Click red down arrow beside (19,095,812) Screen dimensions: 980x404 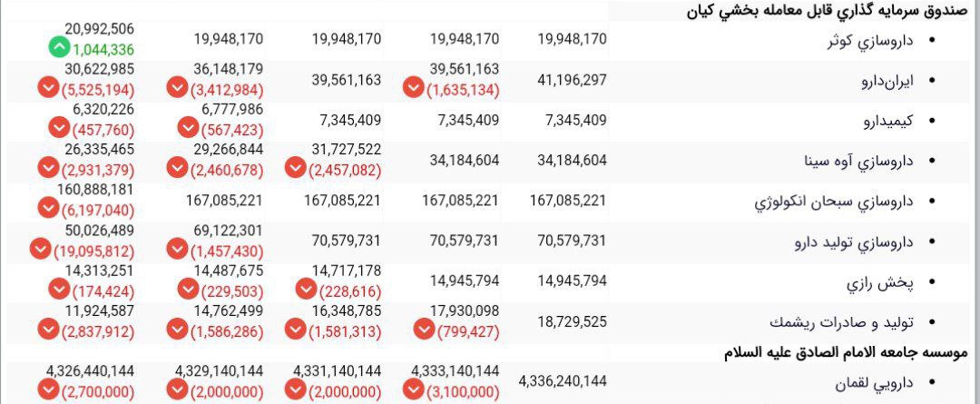coord(40,250)
